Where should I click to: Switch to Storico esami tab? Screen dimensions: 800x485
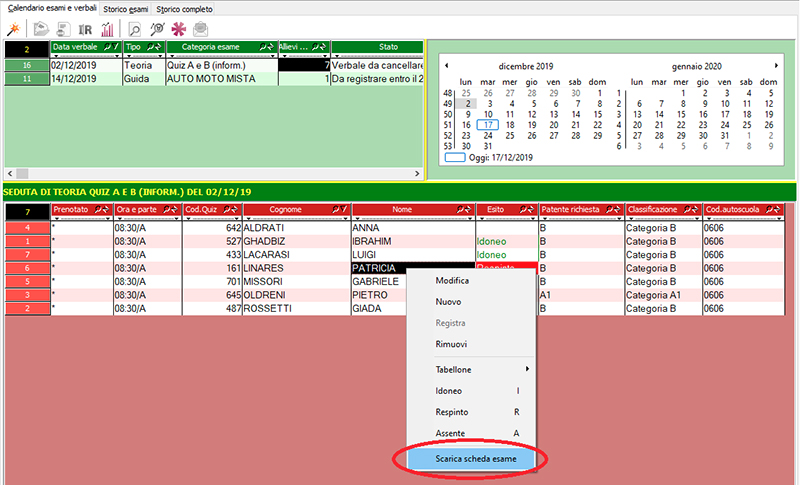click(x=127, y=8)
